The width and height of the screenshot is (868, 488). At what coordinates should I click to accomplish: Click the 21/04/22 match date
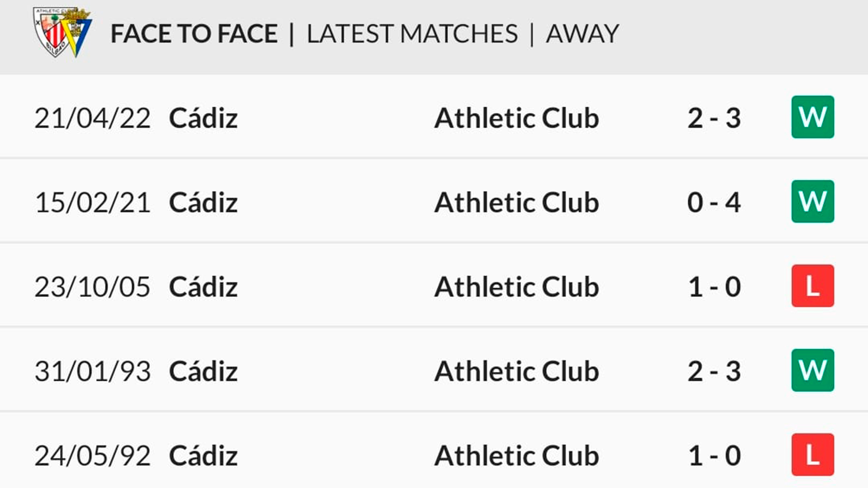(x=92, y=118)
